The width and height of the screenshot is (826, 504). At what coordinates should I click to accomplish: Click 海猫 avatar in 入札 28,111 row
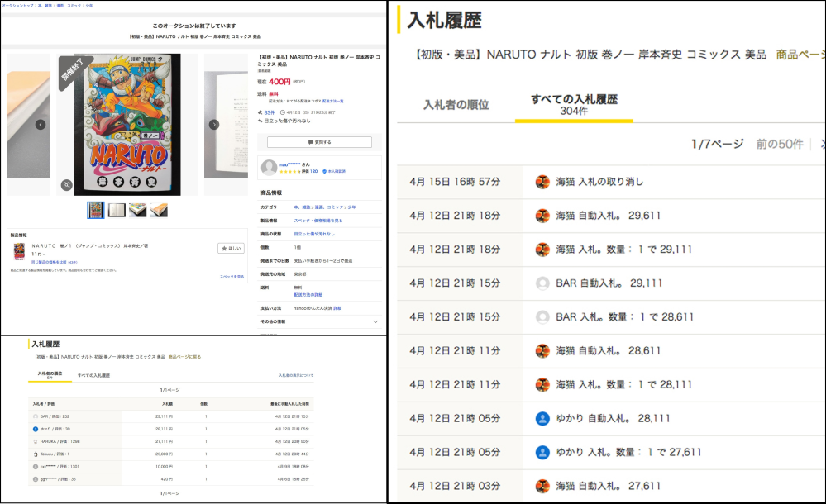tap(542, 385)
